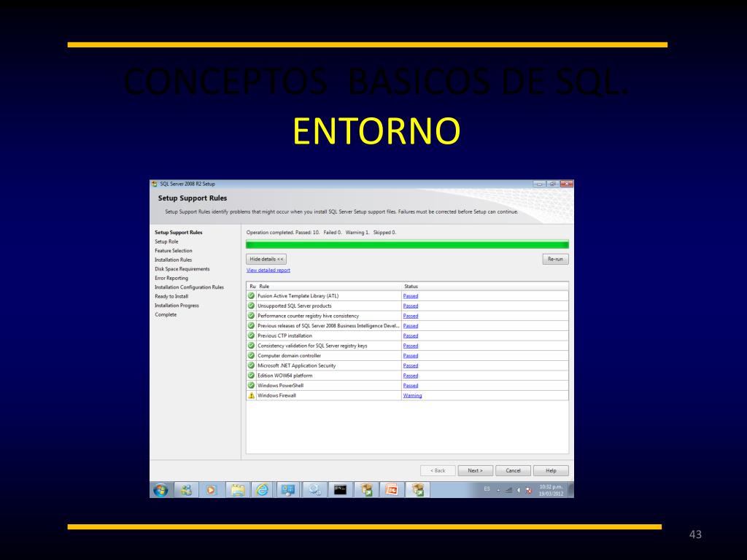Click 'Windows Firewall' rule name text
This screenshot has height=560, width=747.
tap(276, 395)
